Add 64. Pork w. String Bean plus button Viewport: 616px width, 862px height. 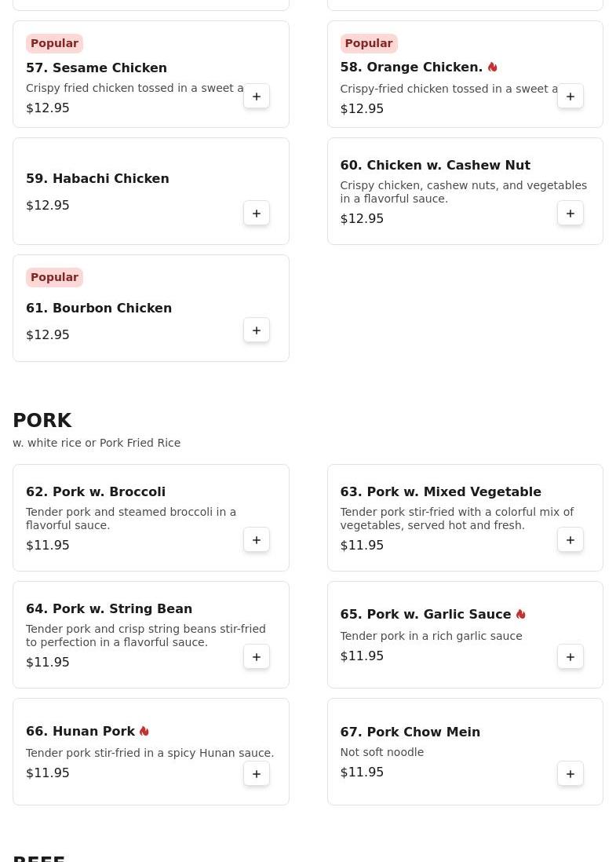256,657
